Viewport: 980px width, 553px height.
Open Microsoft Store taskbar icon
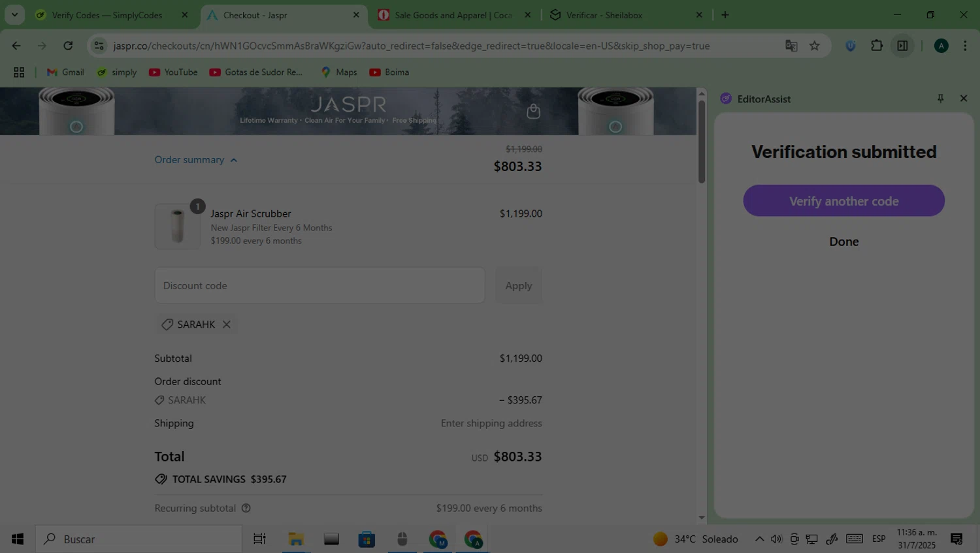point(367,539)
